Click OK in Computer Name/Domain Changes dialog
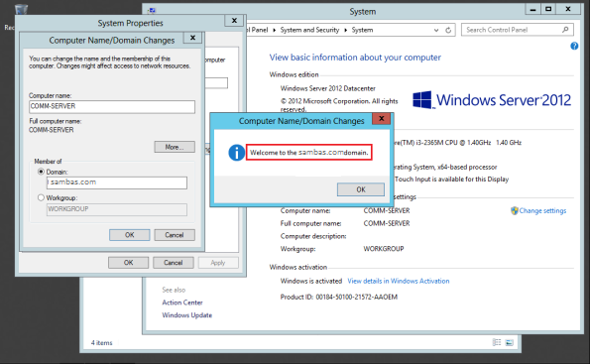This screenshot has height=364, width=590. pyautogui.click(x=130, y=235)
